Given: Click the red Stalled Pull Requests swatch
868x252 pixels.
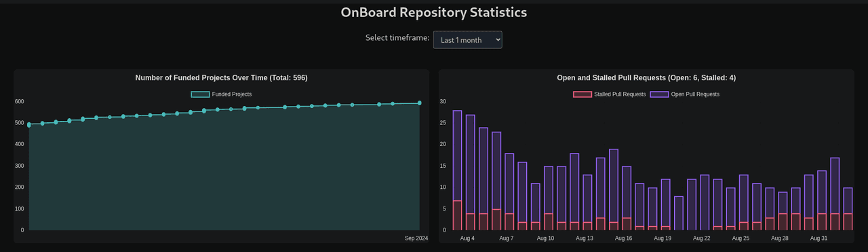Looking at the screenshot, I should pos(583,94).
